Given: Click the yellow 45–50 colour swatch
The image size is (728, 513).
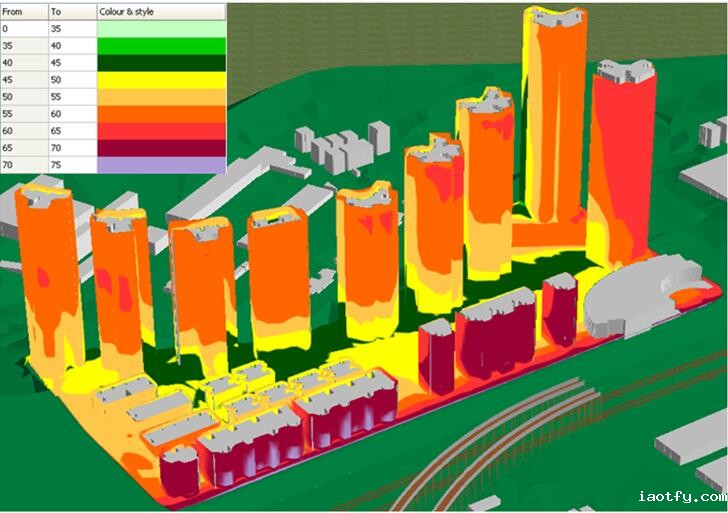Looking at the screenshot, I should coord(160,78).
